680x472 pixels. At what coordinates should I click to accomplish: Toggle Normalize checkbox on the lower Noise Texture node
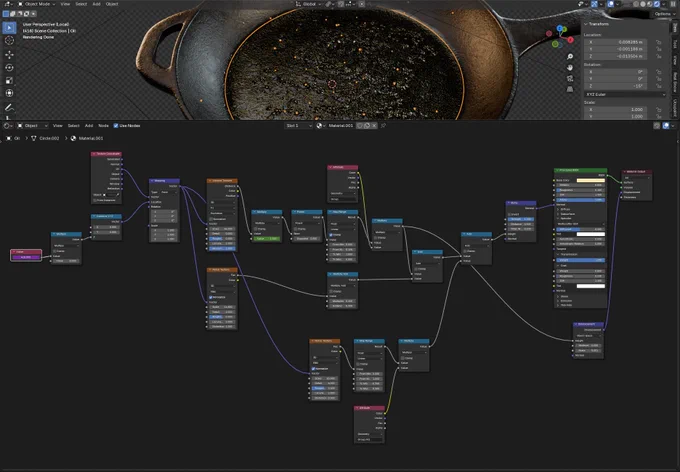click(x=313, y=368)
